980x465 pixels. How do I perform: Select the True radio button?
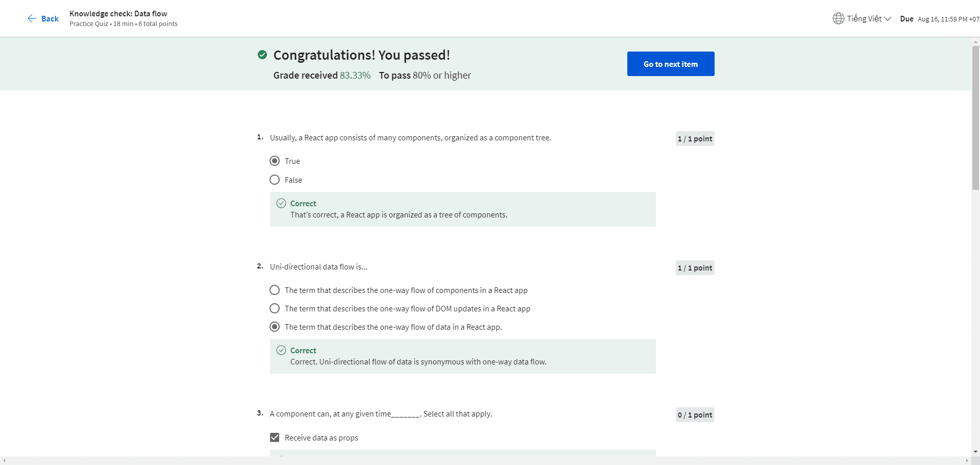275,161
